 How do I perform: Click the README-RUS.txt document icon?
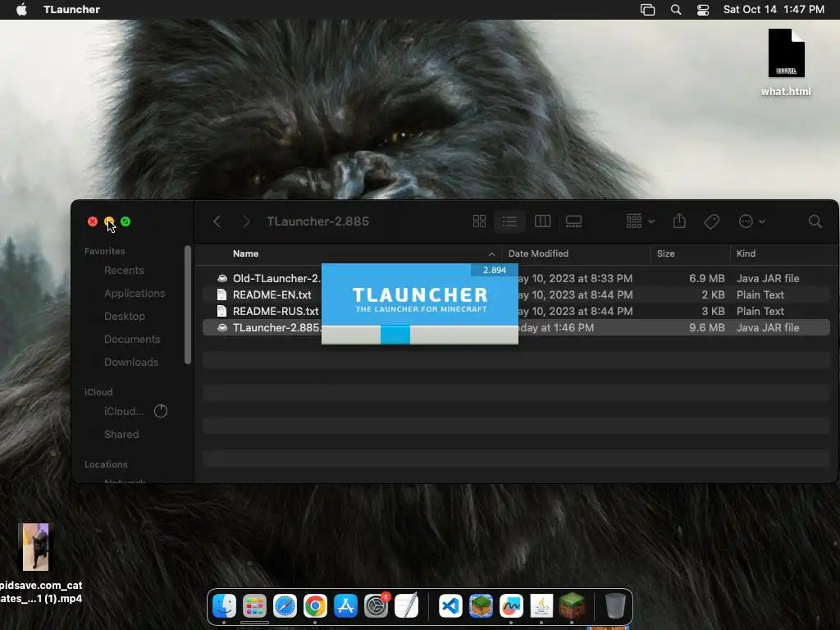pos(221,311)
